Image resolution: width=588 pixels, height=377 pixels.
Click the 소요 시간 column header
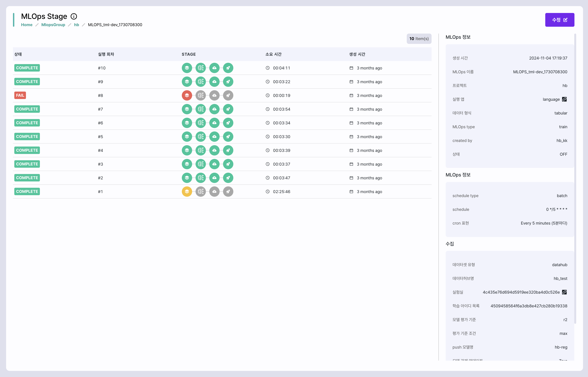273,54
